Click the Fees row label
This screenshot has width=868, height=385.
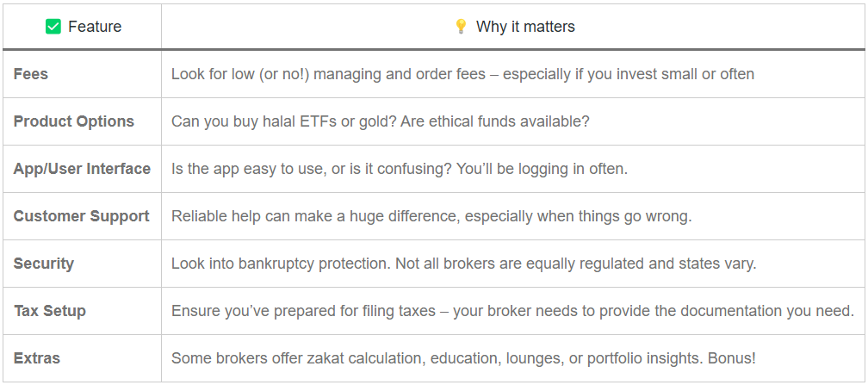[30, 74]
